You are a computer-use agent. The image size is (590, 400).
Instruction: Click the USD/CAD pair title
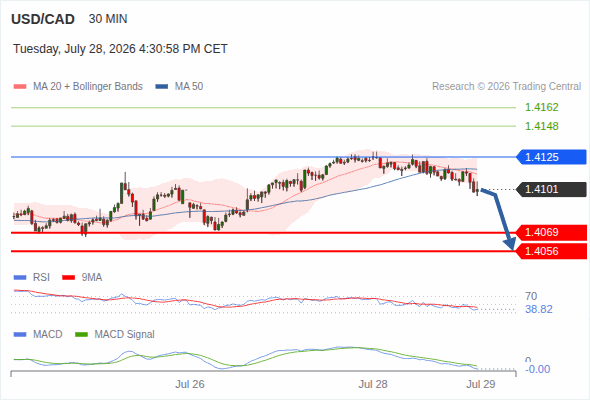[x=43, y=19]
